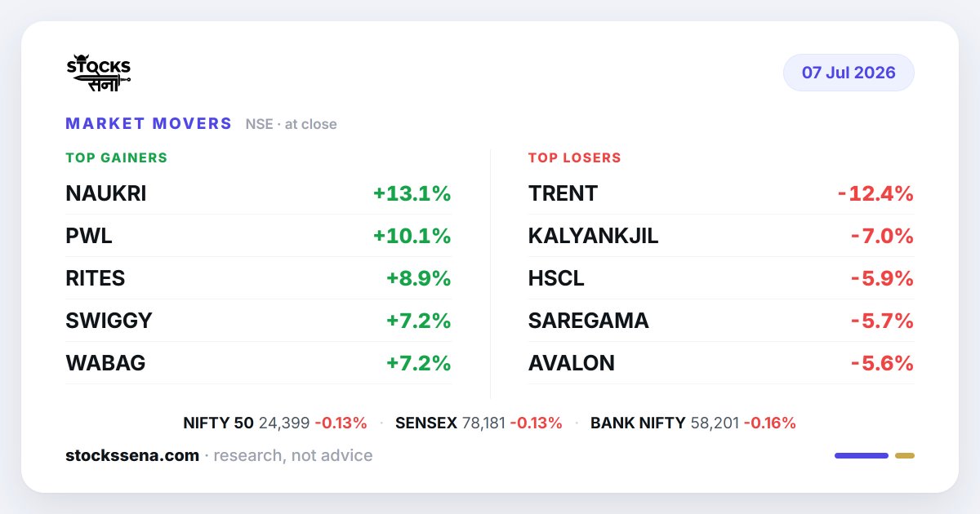Viewport: 980px width, 514px height.
Task: Click the NIFTY 50 value 24,399
Action: (284, 423)
